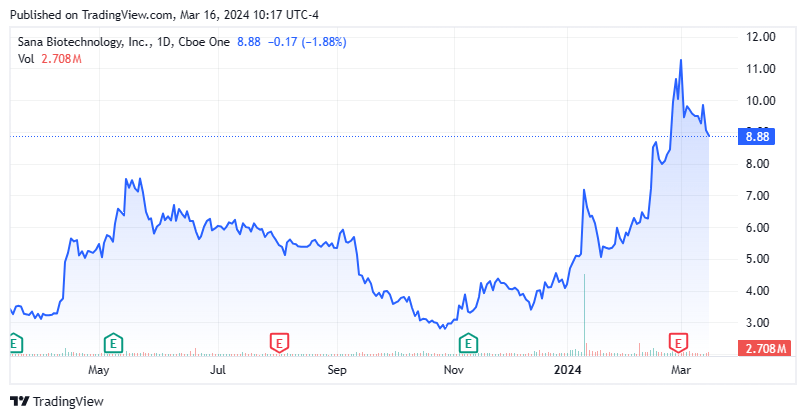Click the 4.00 price axis value

point(758,291)
